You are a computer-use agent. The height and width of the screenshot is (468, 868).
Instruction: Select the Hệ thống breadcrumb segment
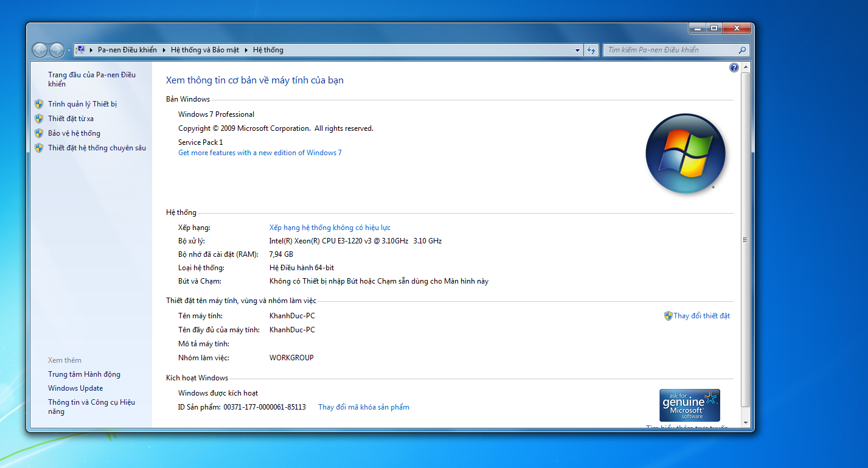point(268,50)
